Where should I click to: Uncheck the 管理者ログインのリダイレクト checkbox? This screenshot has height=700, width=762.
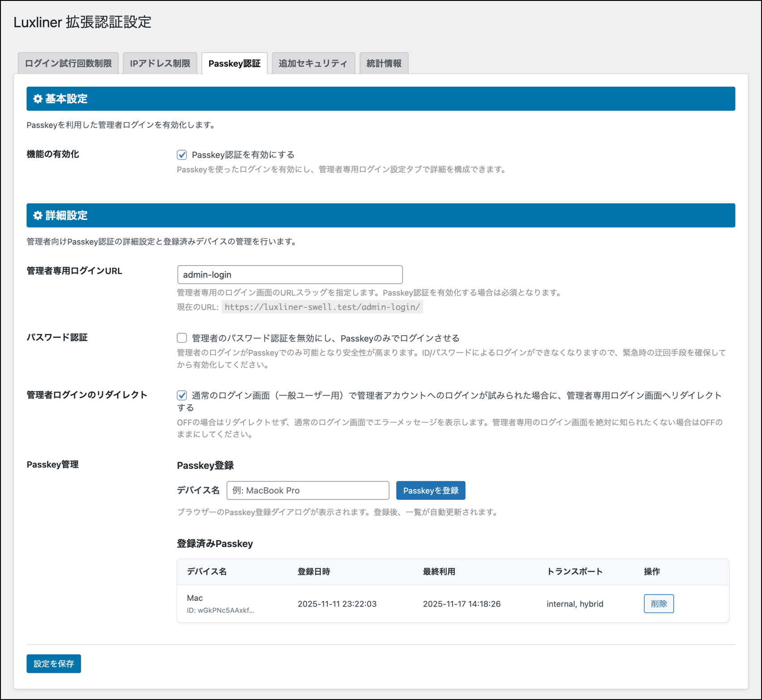pos(182,395)
